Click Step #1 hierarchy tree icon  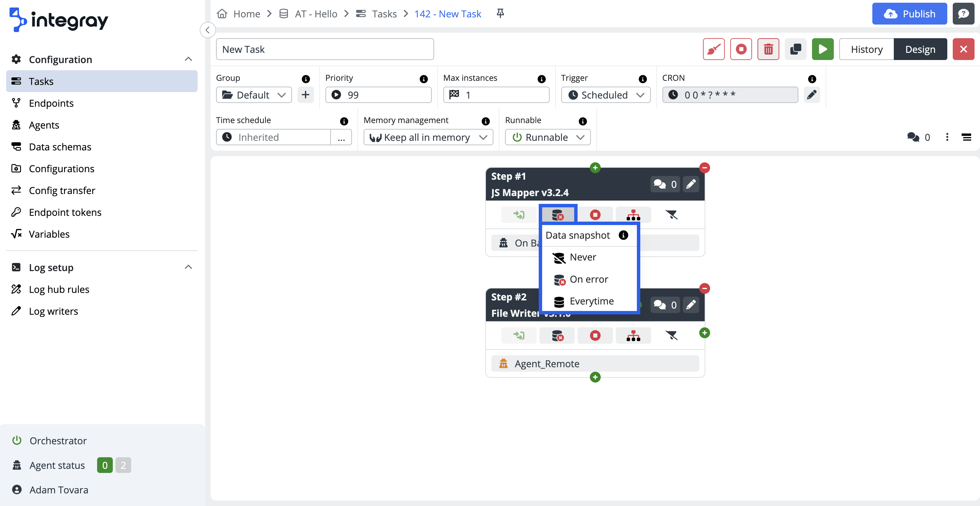click(633, 215)
